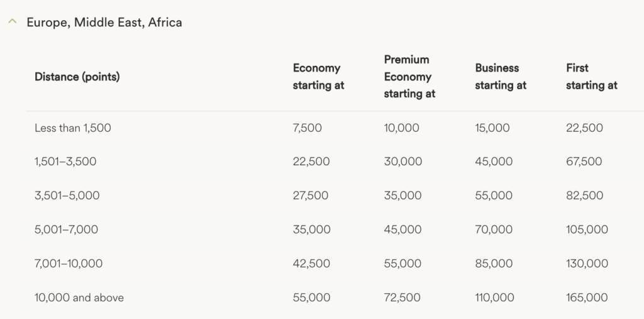Image resolution: width=644 pixels, height=319 pixels.
Task: Click the First starting at header
Action: click(x=591, y=77)
